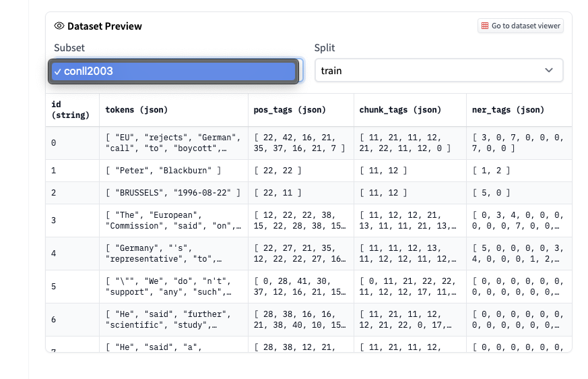The height and width of the screenshot is (379, 588).
Task: Click the eye icon beside Dataset Preview
Action: (x=59, y=26)
